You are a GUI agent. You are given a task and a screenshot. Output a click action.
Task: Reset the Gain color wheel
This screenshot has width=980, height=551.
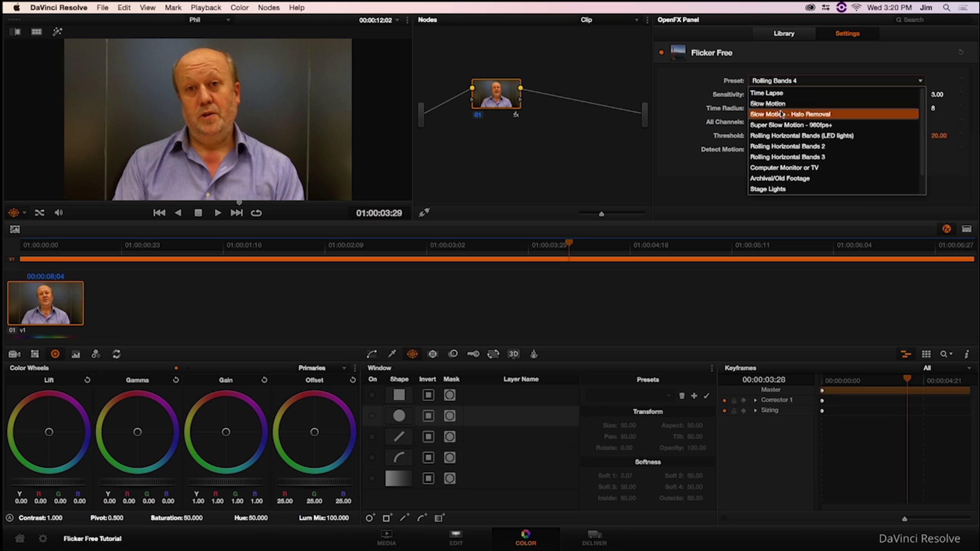264,380
